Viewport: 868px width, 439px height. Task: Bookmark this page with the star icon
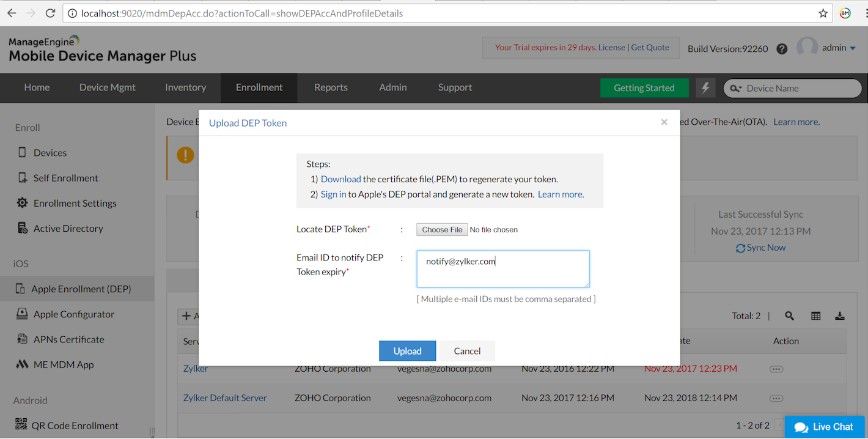click(x=823, y=13)
